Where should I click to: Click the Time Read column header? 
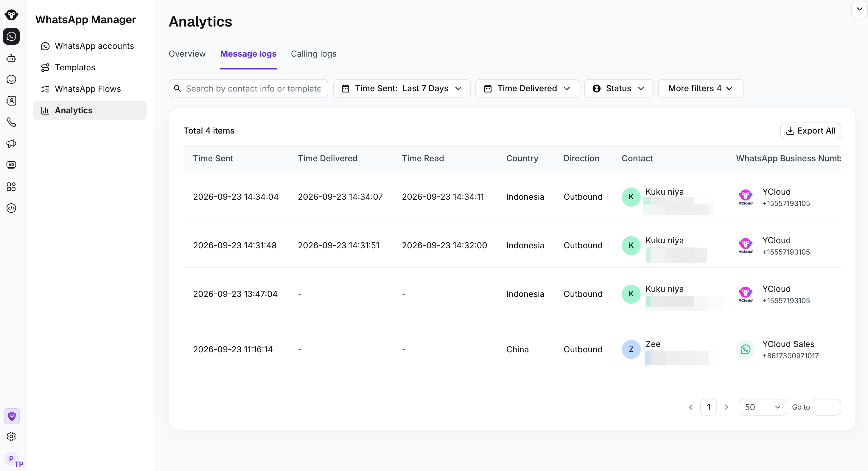coord(423,159)
